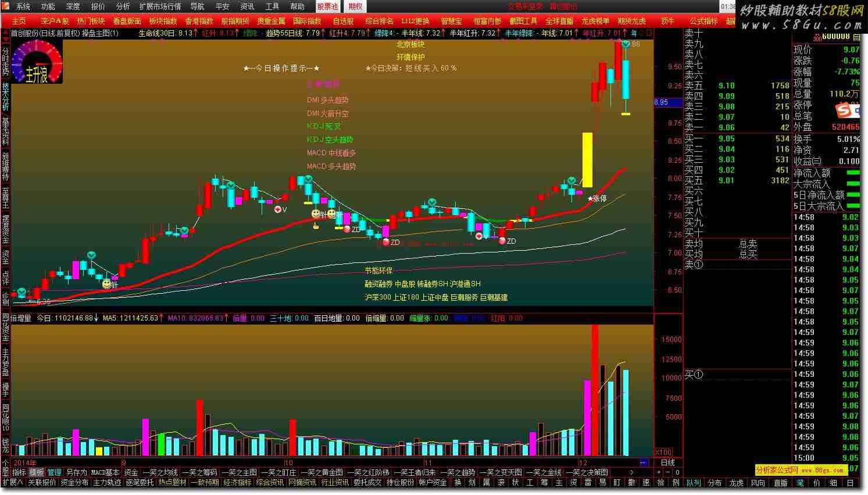This screenshot has height=495, width=868.
Task: Click the 筹 toolbar button
Action: coord(544,482)
